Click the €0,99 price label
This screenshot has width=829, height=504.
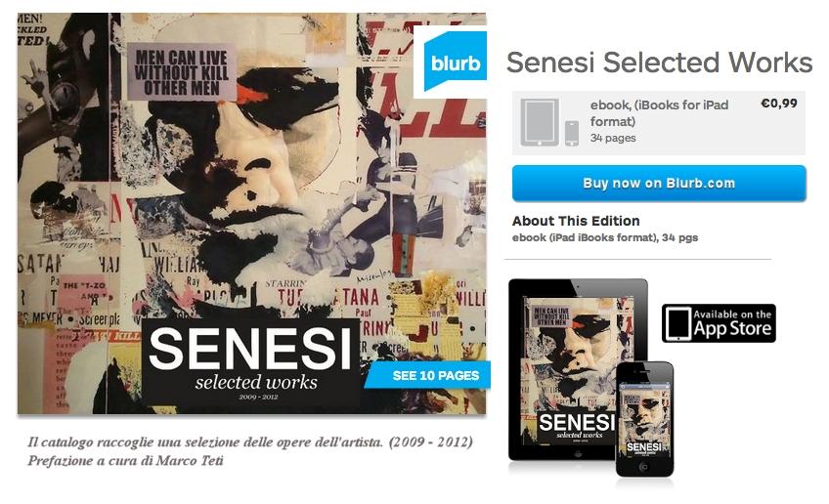[778, 104]
